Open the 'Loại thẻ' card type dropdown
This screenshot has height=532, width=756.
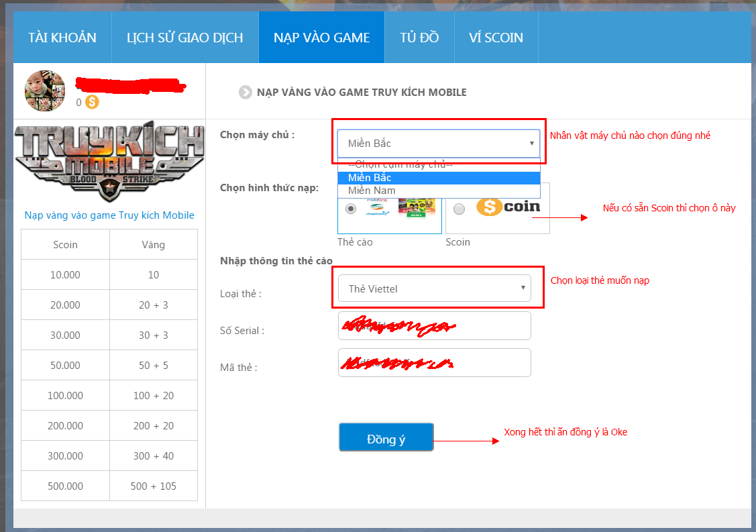point(435,288)
